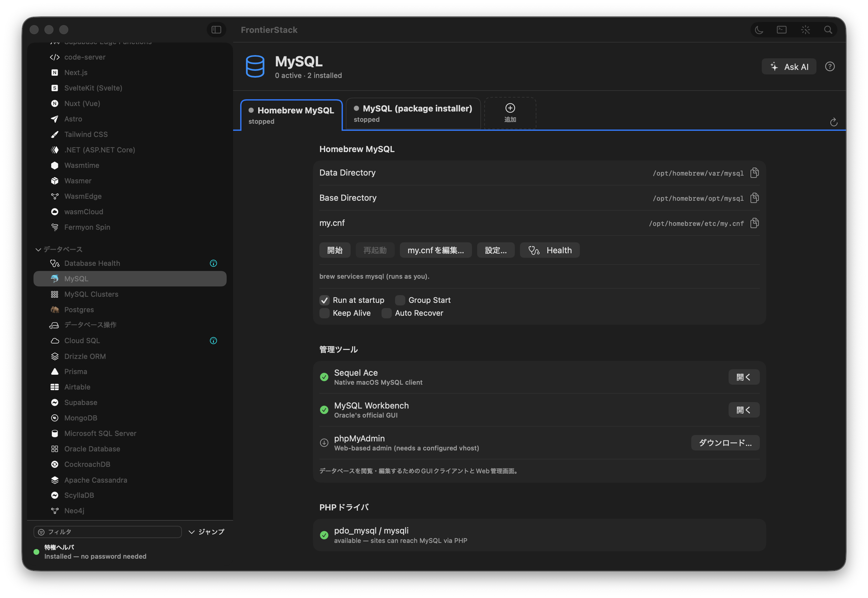Select MySQL item in sidebar
Image resolution: width=868 pixels, height=598 pixels.
130,279
